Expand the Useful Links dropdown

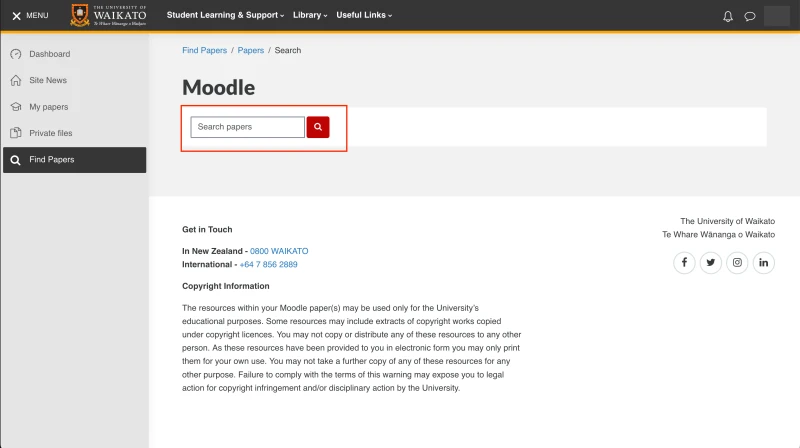pos(364,15)
